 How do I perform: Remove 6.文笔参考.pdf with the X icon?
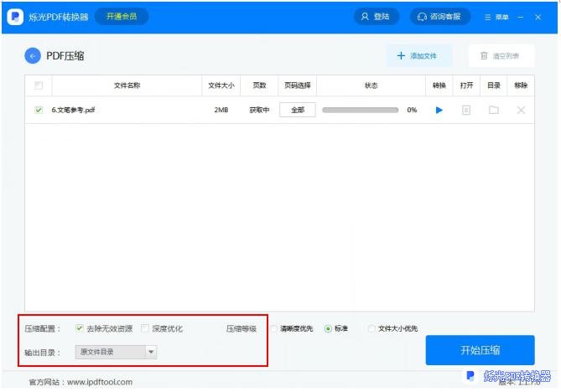pos(521,110)
